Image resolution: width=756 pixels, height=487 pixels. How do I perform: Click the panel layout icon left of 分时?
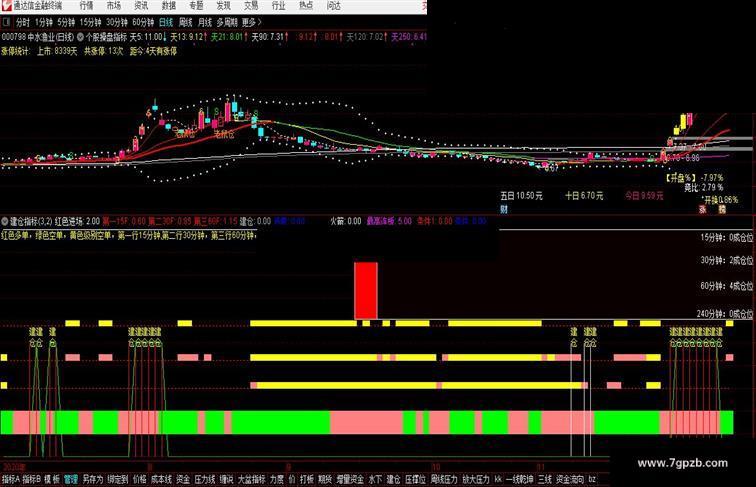point(6,22)
